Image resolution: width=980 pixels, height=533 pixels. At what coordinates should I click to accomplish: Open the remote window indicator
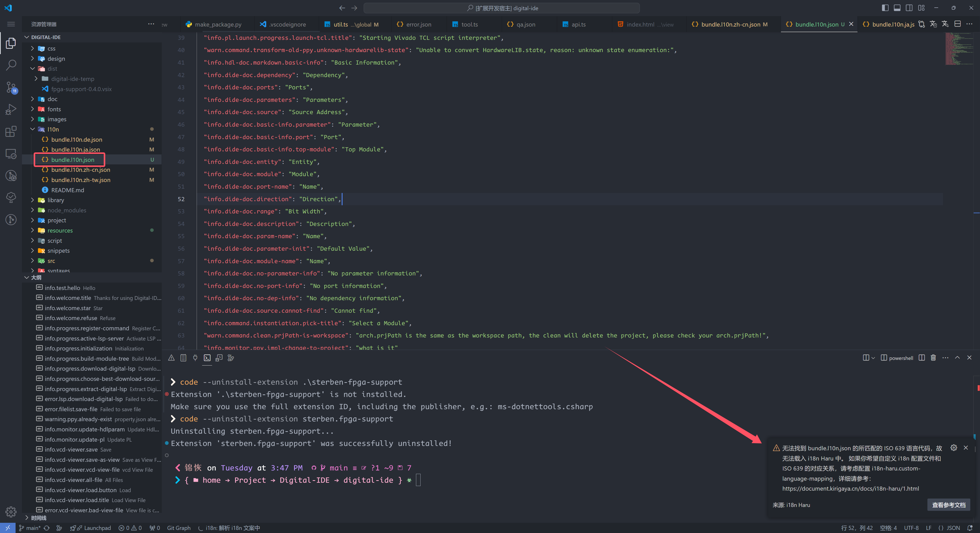point(8,528)
